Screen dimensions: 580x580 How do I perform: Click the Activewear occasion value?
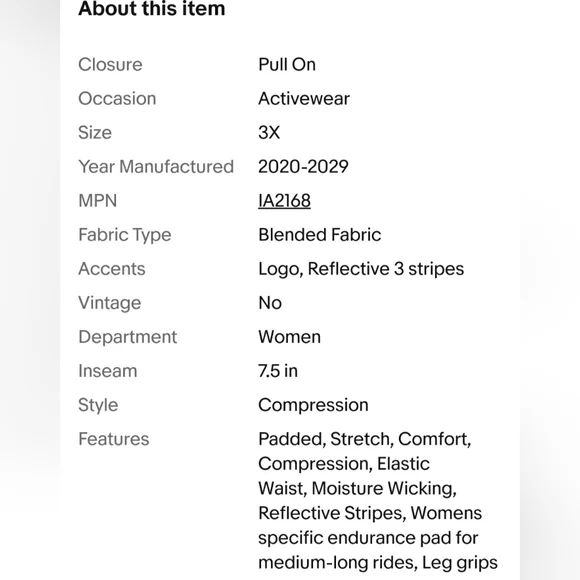pos(304,99)
